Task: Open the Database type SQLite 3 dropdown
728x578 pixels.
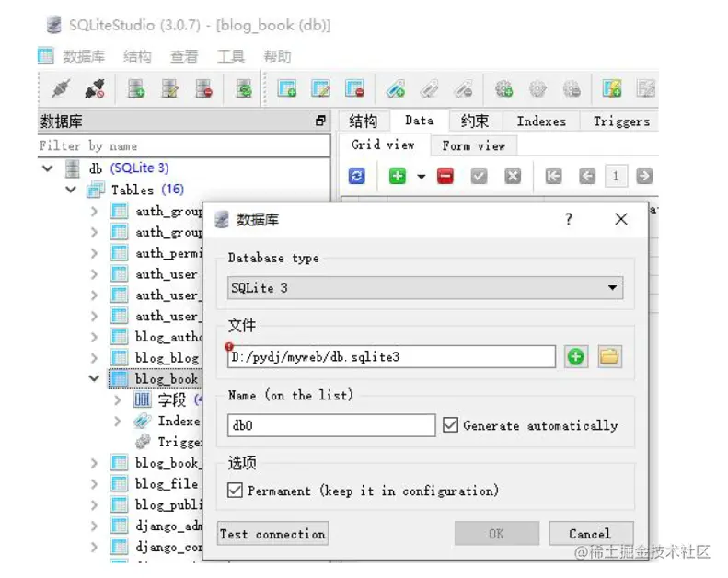Action: pyautogui.click(x=425, y=288)
